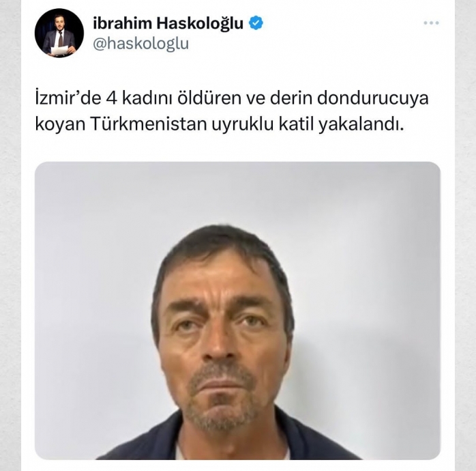476x471 pixels.
Task: Click the word "dondurucuya" in the tweet
Action: point(373,98)
